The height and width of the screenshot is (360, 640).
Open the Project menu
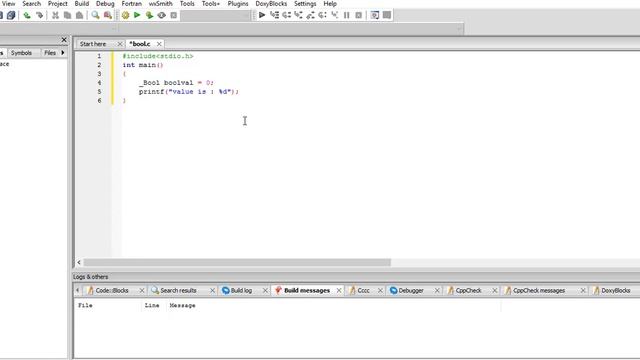pyautogui.click(x=58, y=3)
